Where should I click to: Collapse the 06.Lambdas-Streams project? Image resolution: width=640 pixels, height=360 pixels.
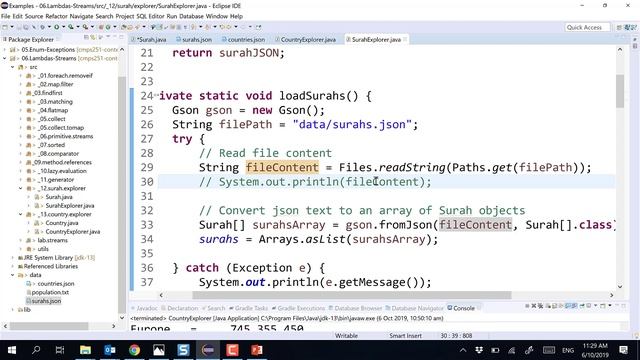tap(5, 58)
